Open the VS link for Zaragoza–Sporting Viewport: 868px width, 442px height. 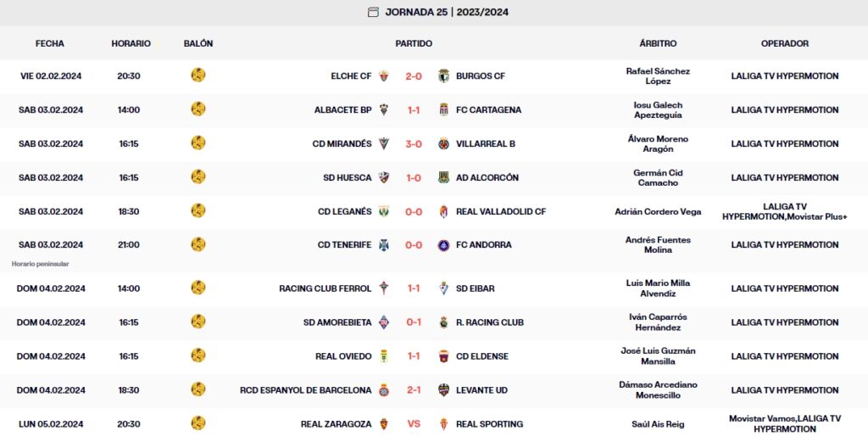tap(414, 424)
